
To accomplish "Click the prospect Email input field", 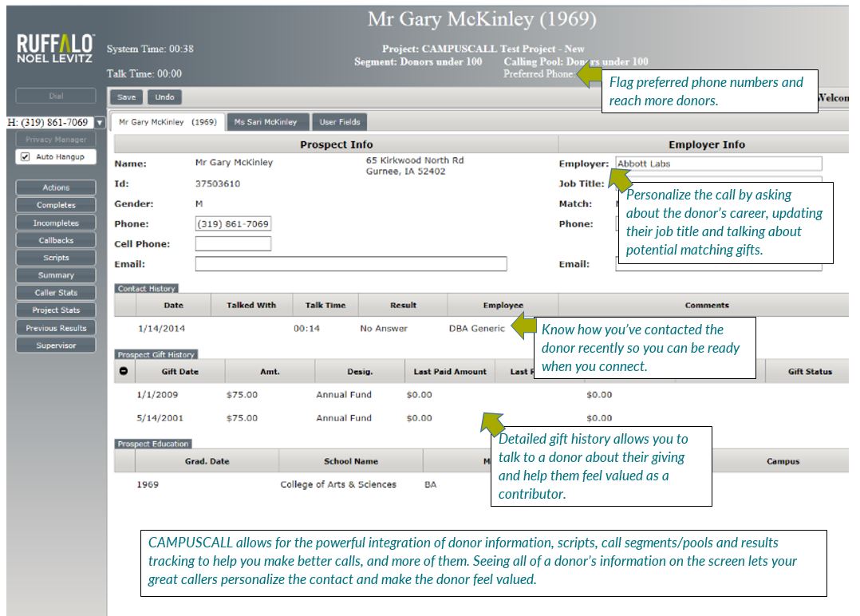I will (351, 264).
